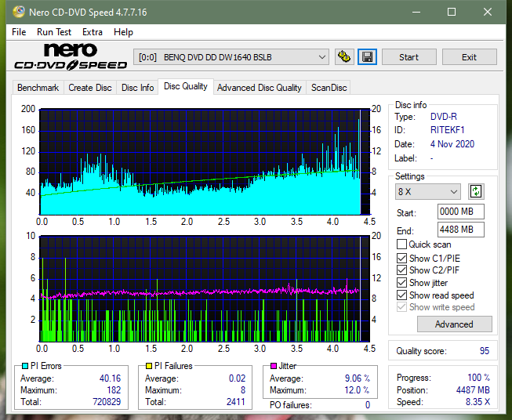
Task: Click the refresh speed settings icon
Action: (x=476, y=191)
